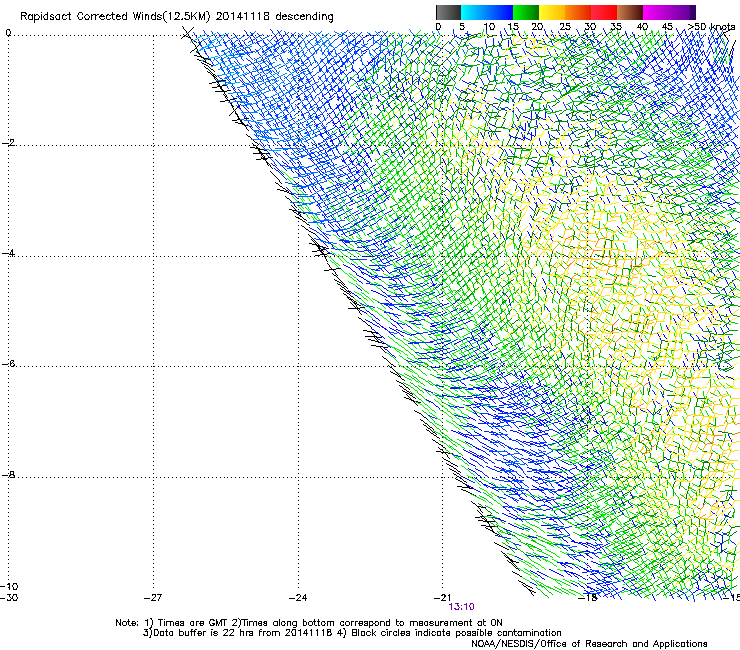Click the longitude label -18
Viewport: 740px width, 650px height.
click(588, 597)
